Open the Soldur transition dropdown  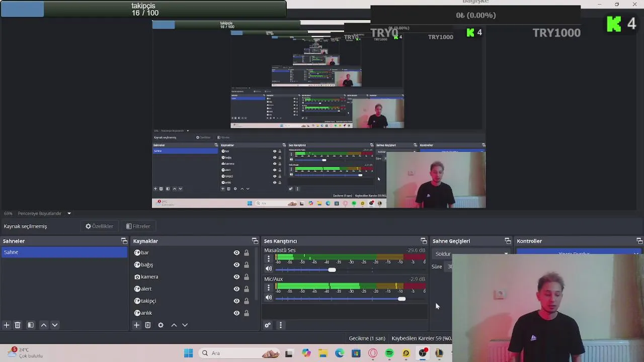pos(471,254)
